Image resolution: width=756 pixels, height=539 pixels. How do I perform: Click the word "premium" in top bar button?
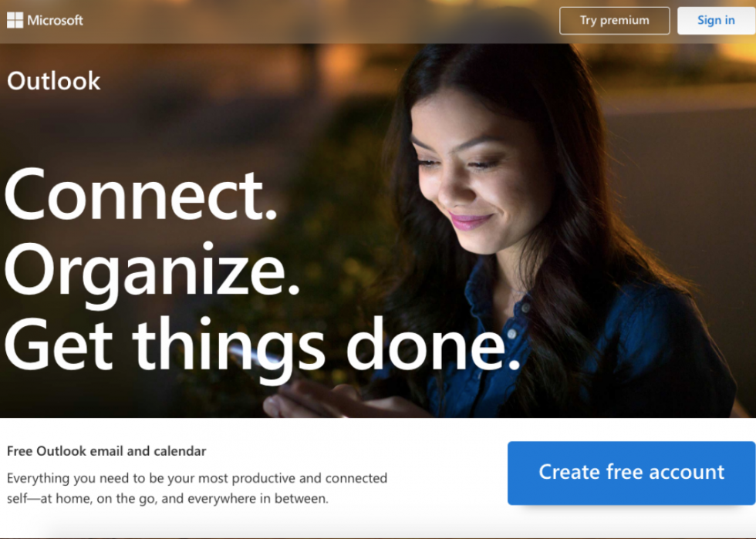[625, 21]
